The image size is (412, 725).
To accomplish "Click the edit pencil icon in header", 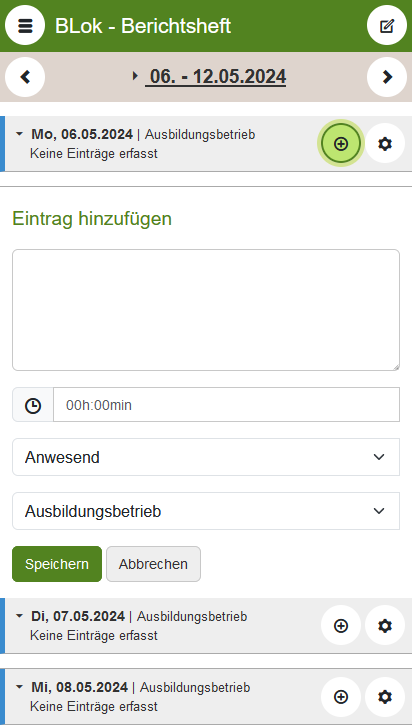I will [387, 25].
